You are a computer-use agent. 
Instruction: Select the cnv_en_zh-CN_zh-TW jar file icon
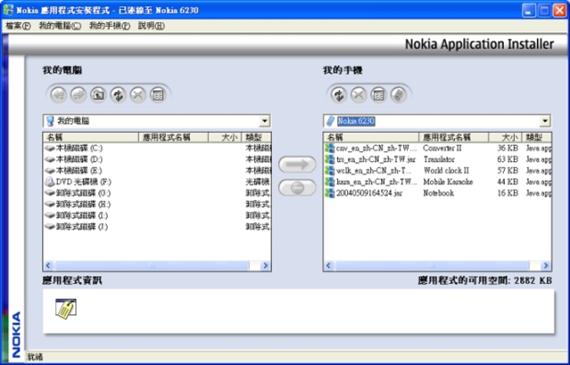[x=330, y=148]
